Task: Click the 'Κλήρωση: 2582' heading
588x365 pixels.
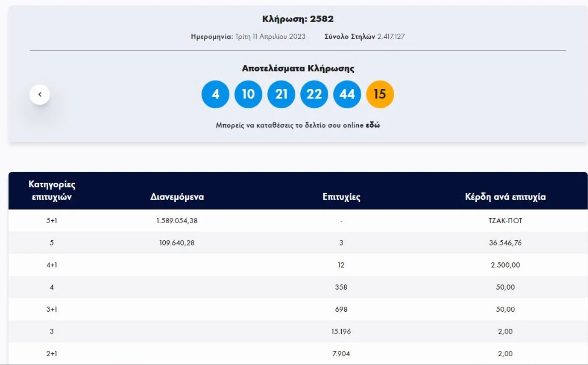Action: (298, 19)
